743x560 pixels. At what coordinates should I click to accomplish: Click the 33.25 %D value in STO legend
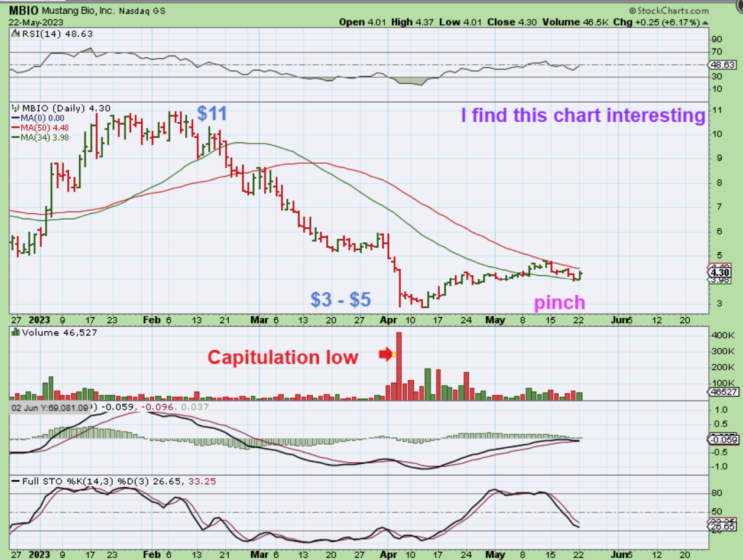pos(202,481)
